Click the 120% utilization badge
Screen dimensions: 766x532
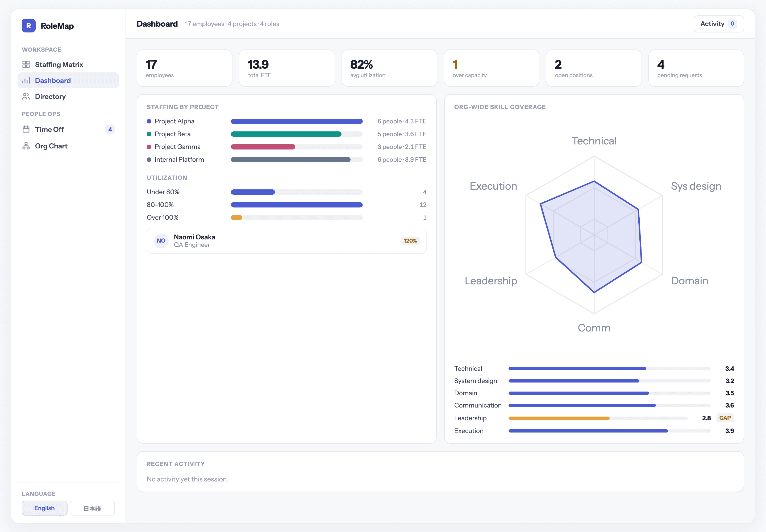tap(410, 241)
